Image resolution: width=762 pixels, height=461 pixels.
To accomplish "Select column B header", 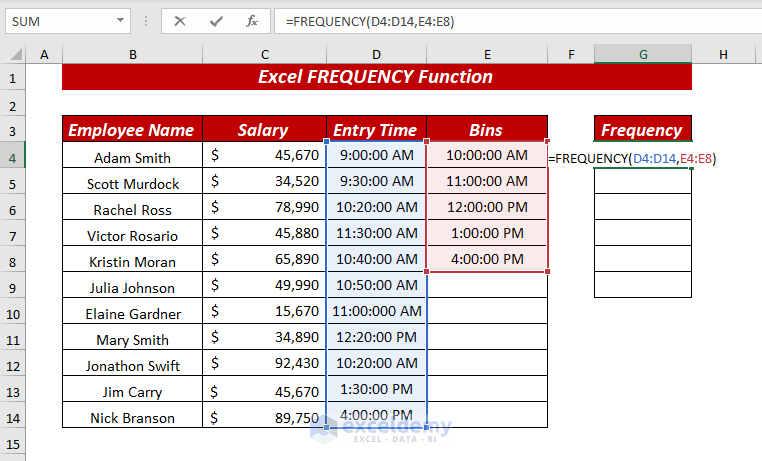I will (x=132, y=54).
